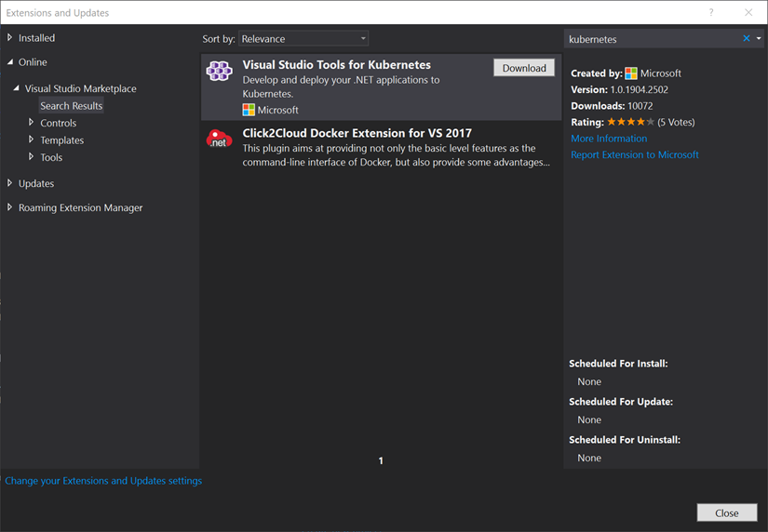Screen dimensions: 768x532
Task: Click Microsoft logo in Kubernetes result row
Action: (249, 110)
